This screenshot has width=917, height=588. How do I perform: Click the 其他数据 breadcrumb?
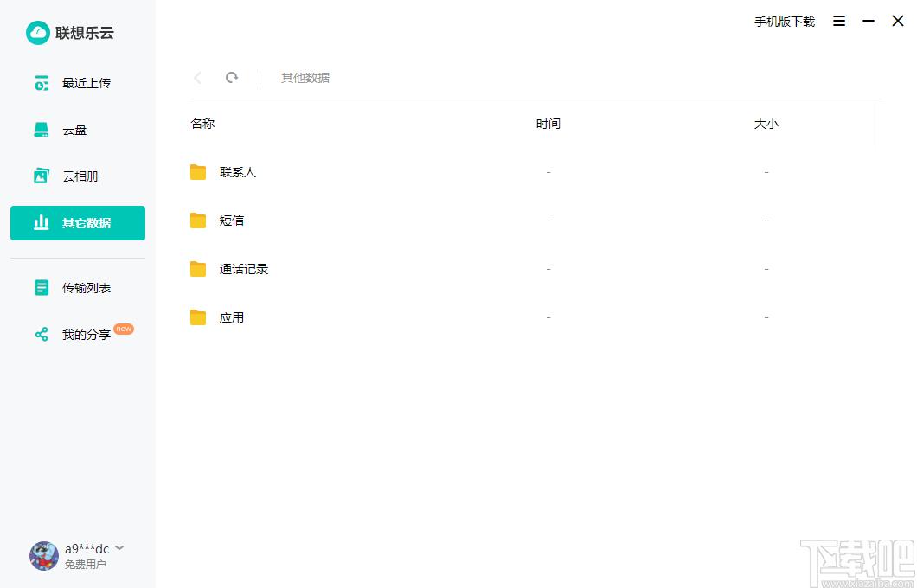coord(305,78)
